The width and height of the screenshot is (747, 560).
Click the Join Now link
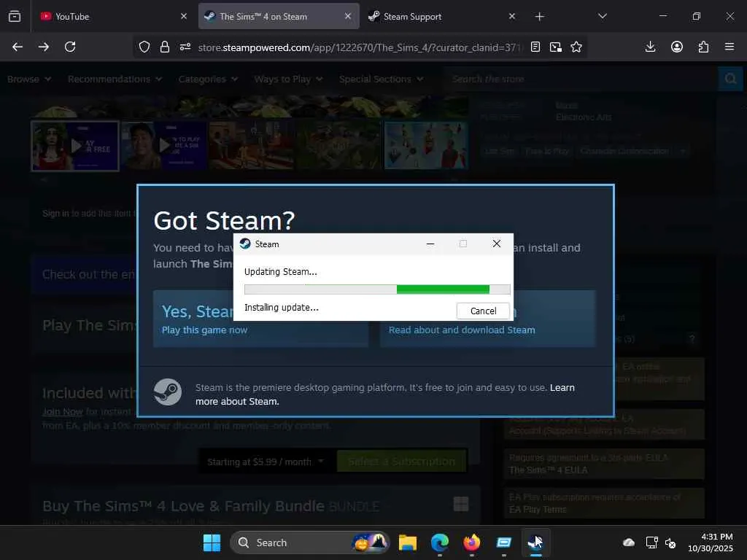point(63,411)
